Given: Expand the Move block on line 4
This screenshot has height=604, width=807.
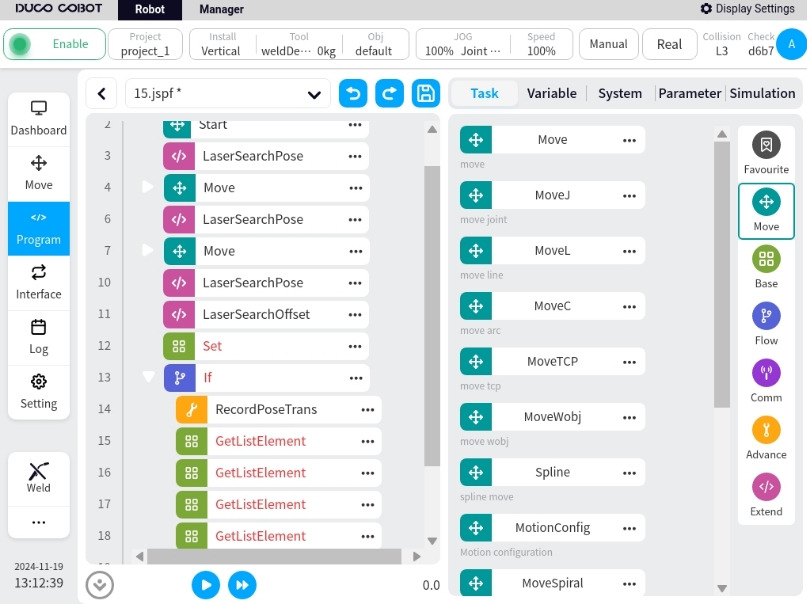Looking at the screenshot, I should [x=149, y=187].
